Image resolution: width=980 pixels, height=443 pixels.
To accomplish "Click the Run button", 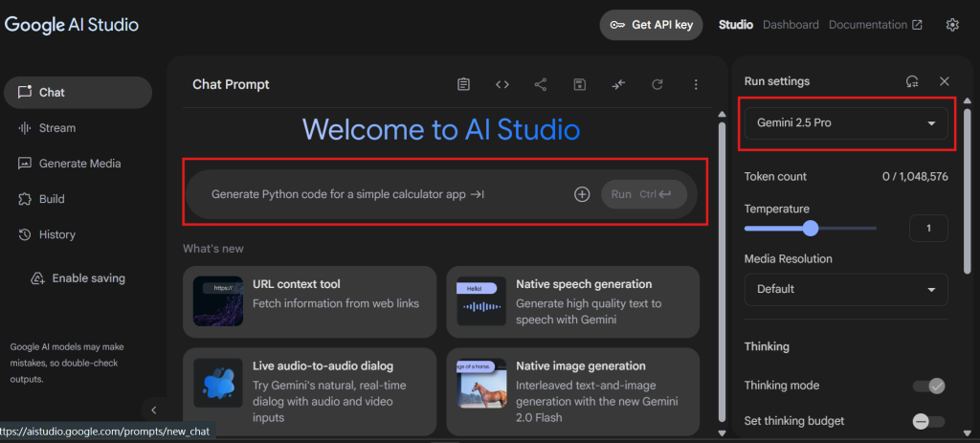I will click(644, 194).
